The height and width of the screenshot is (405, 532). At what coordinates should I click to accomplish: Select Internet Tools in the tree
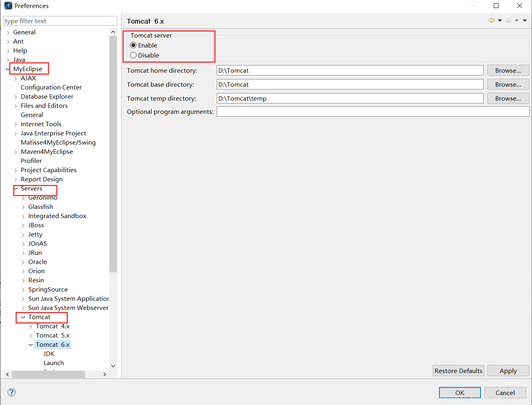[41, 124]
